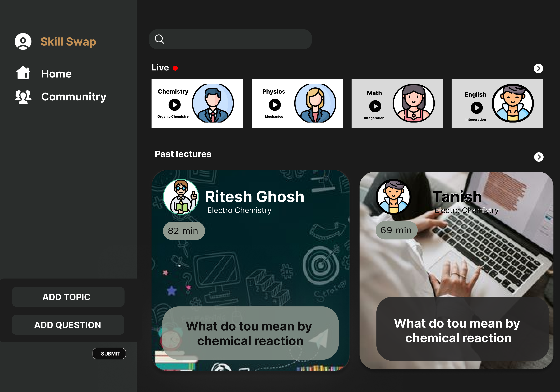
Task: Click the Home house icon
Action: [x=23, y=73]
